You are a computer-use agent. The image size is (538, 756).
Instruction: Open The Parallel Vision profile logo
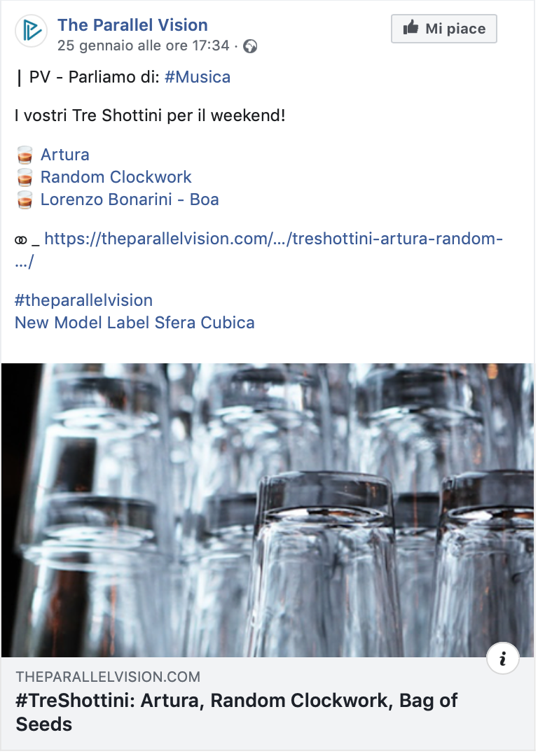pos(32,31)
